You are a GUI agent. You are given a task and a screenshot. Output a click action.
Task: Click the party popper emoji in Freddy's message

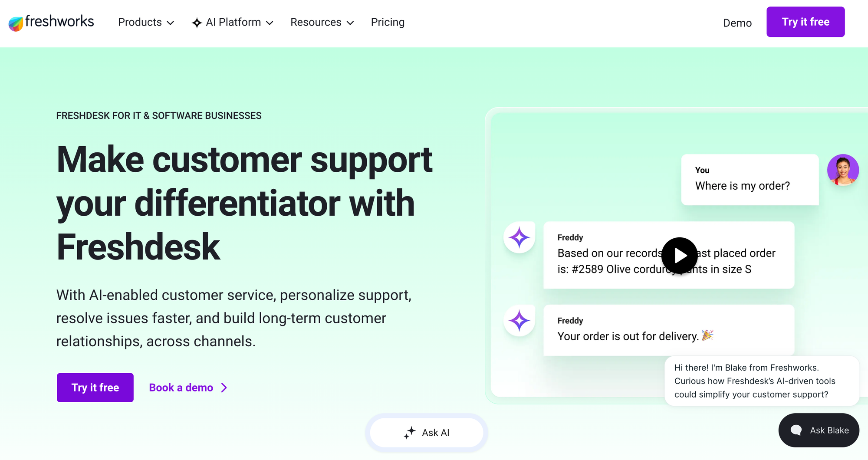(x=707, y=335)
